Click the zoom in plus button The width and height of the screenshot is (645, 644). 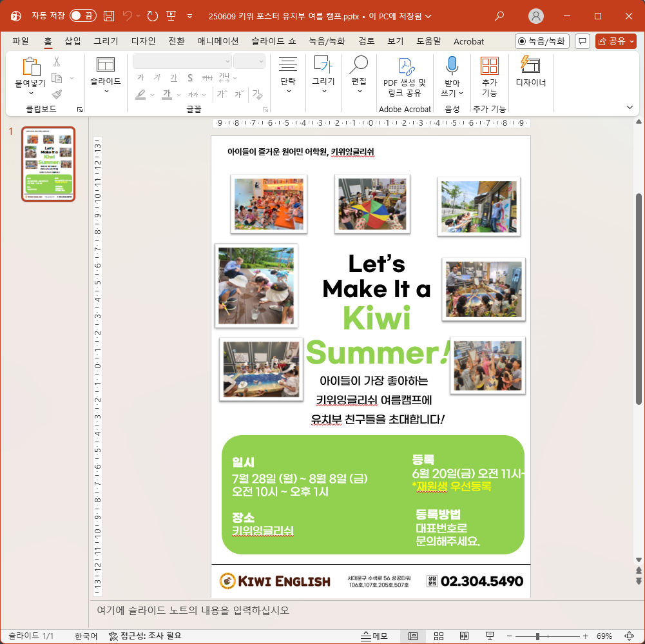tap(585, 636)
